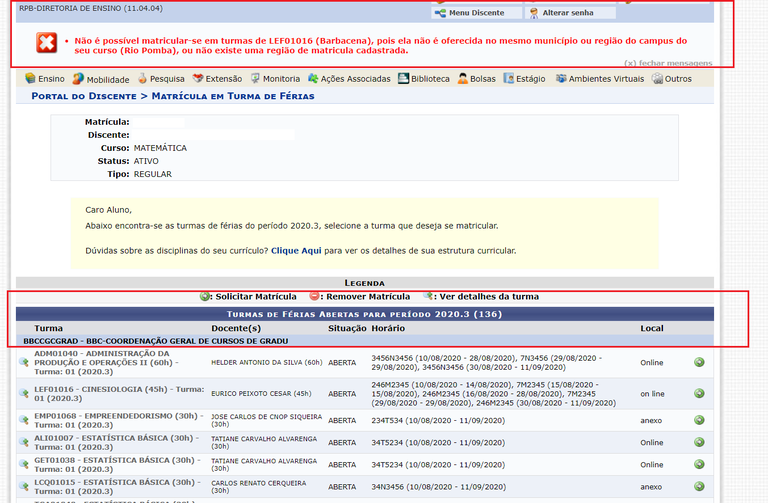View class details for ALI01007 row
This screenshot has width=768, height=503.
point(24,442)
